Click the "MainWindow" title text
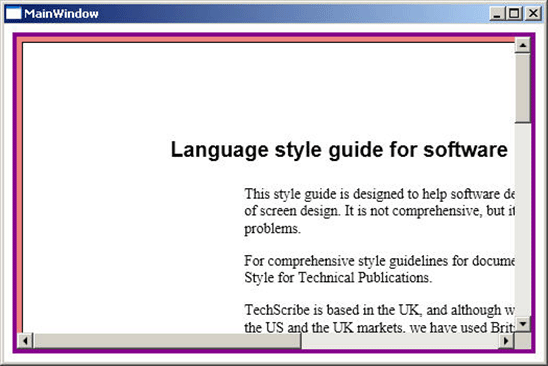The height and width of the screenshot is (366, 548). (61, 14)
